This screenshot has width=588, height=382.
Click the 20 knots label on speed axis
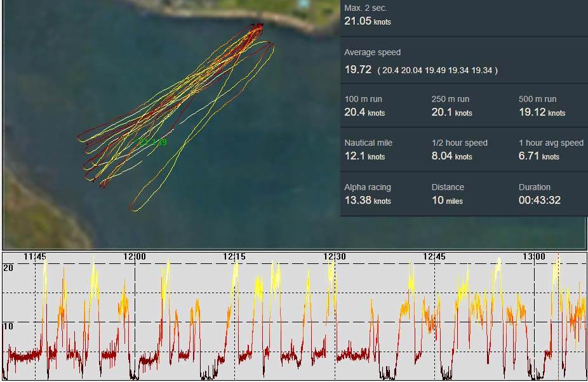[8, 267]
